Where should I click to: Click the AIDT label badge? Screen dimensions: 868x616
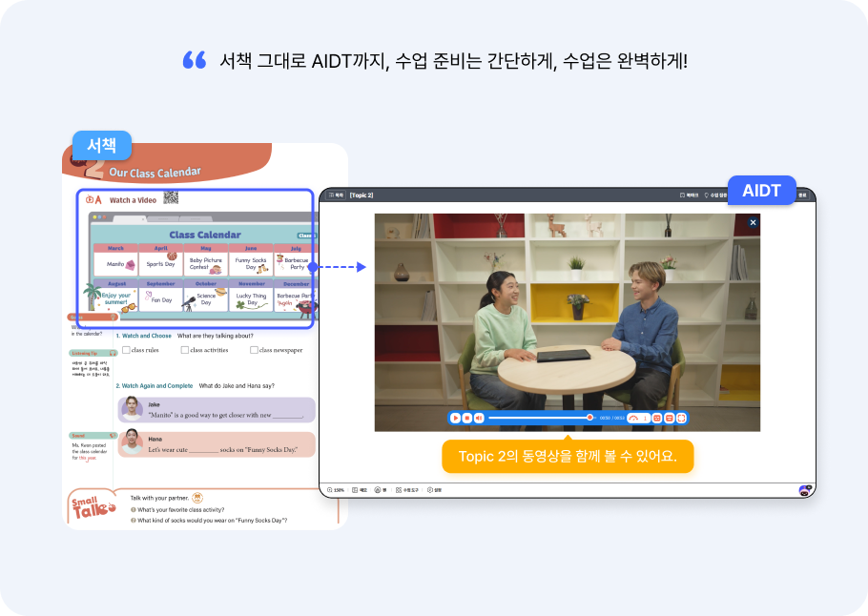(762, 191)
